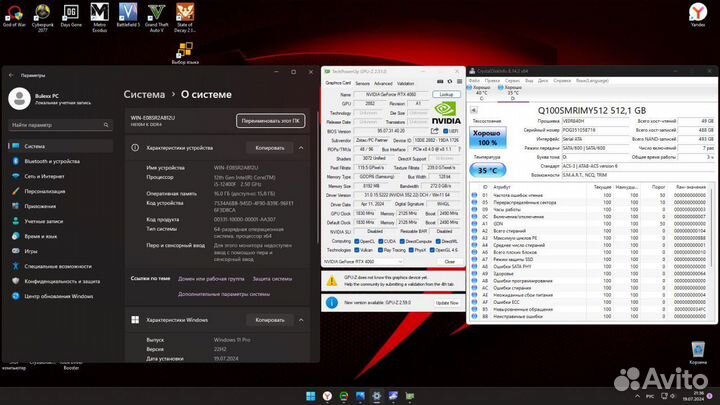Show hidden tray icons chevron
This screenshot has width=720, height=405.
tap(637, 396)
